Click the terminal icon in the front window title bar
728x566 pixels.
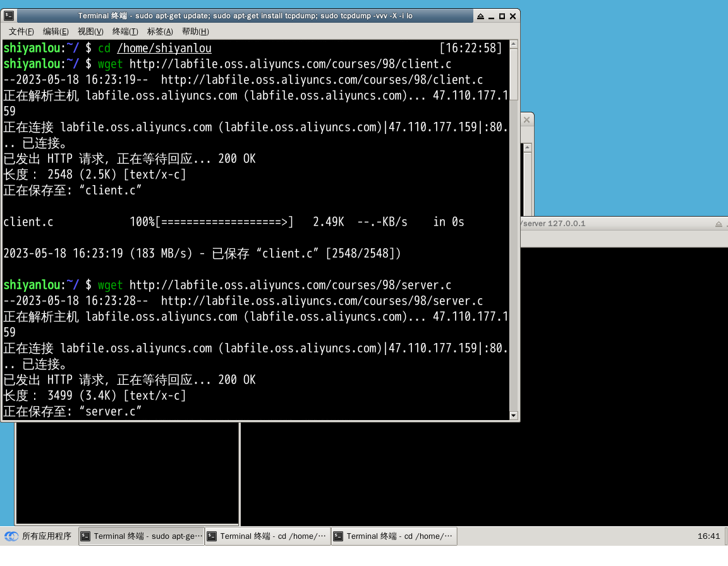(9, 16)
